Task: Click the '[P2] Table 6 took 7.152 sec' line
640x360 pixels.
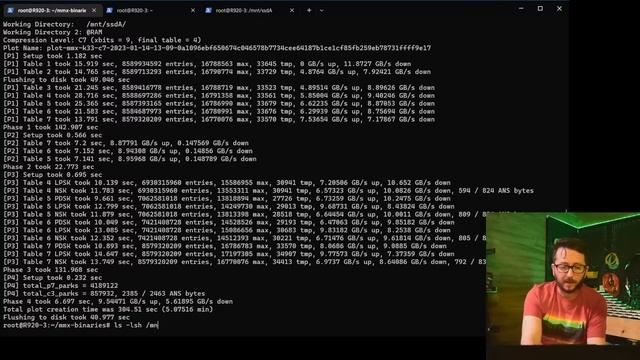Action: pos(128,151)
